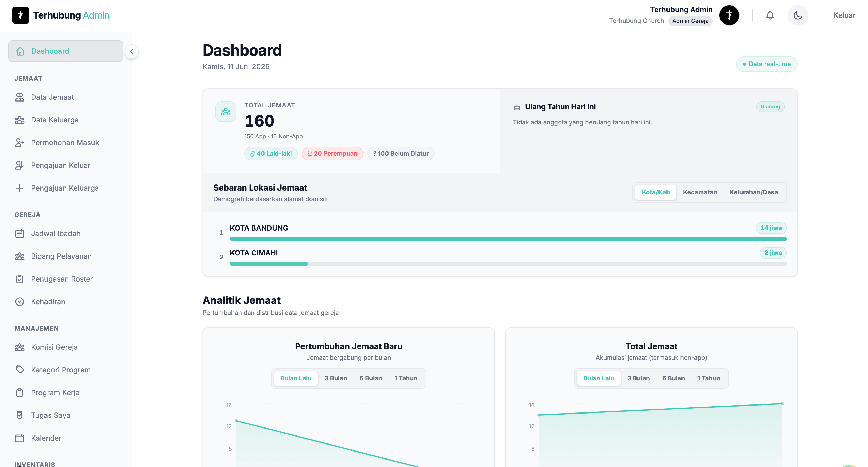
Task: Click the 0 orang birthday badge
Action: [770, 107]
